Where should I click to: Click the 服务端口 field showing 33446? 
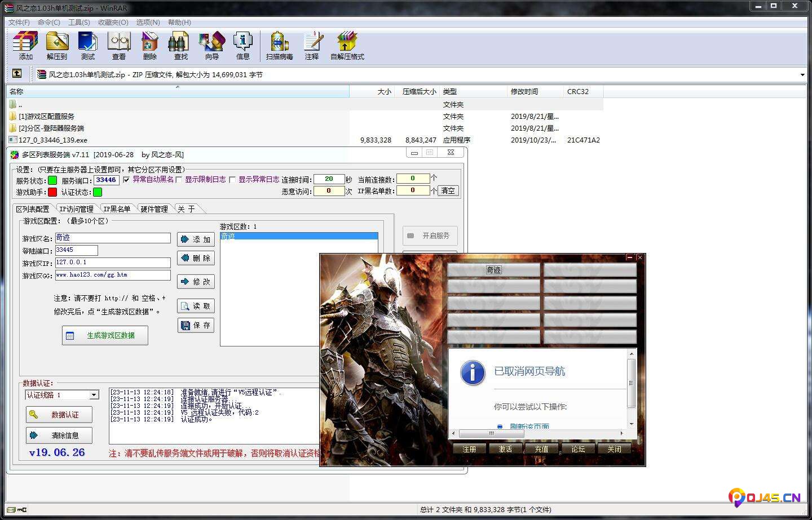106,180
